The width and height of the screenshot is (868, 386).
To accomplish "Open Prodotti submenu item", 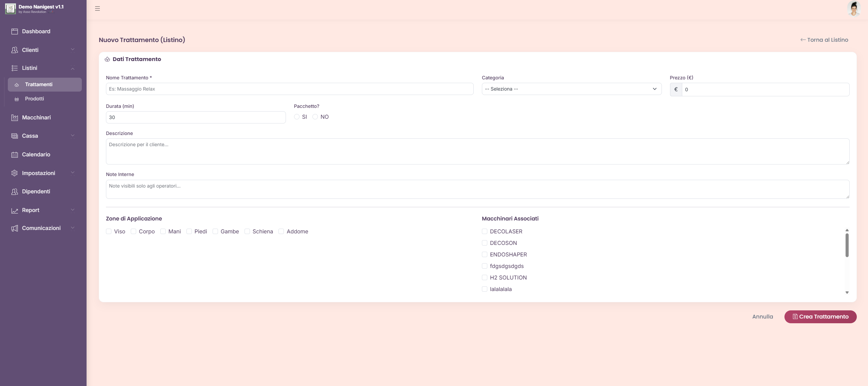I will [35, 99].
